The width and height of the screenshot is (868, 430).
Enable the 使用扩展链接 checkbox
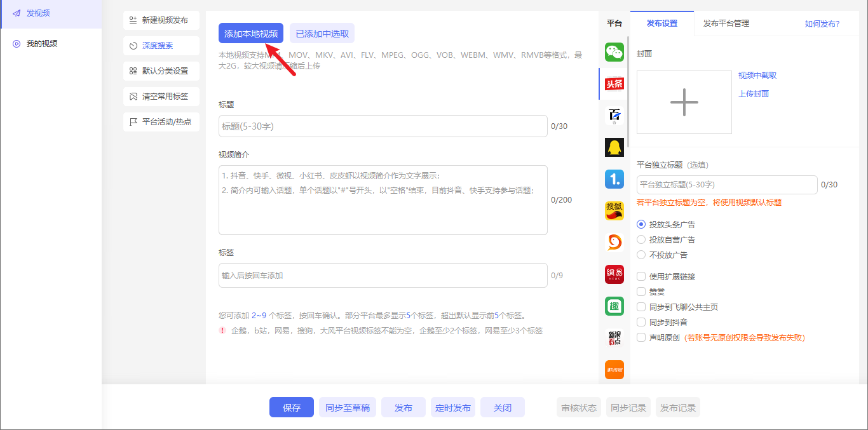641,277
